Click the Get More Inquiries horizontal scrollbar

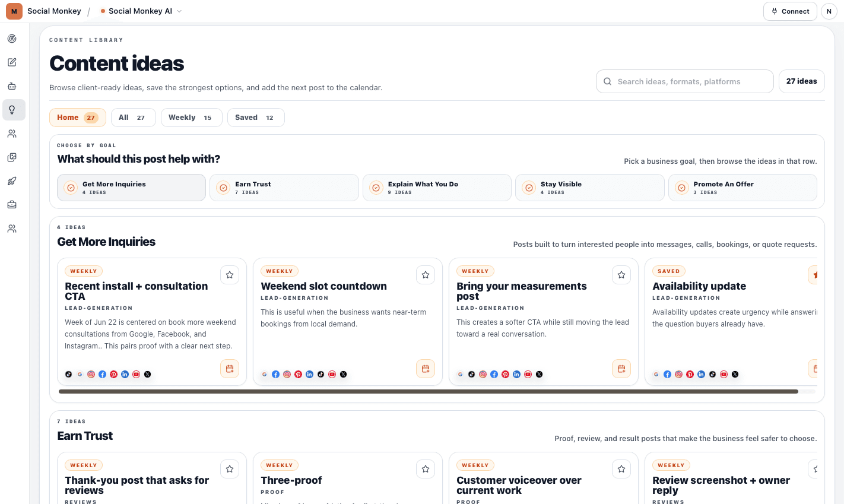[x=429, y=392]
